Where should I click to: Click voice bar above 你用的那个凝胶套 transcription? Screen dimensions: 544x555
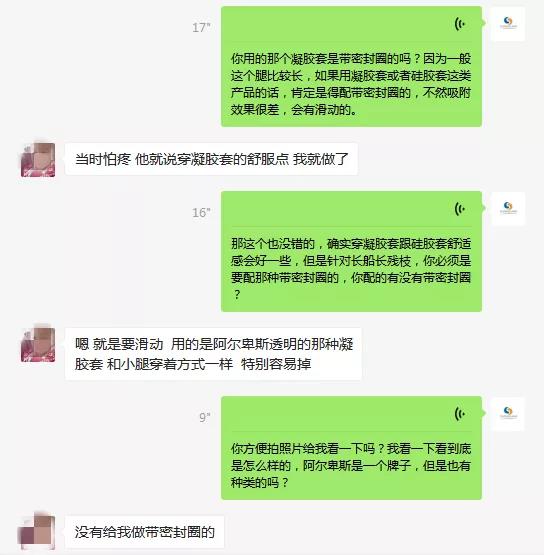(x=351, y=24)
